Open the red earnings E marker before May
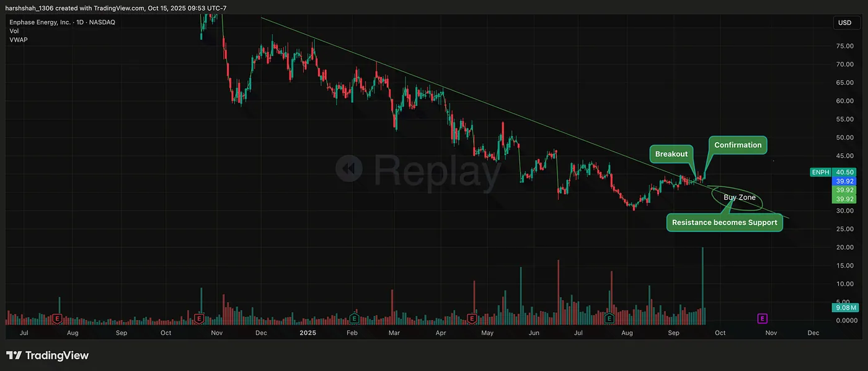 [x=471, y=318]
